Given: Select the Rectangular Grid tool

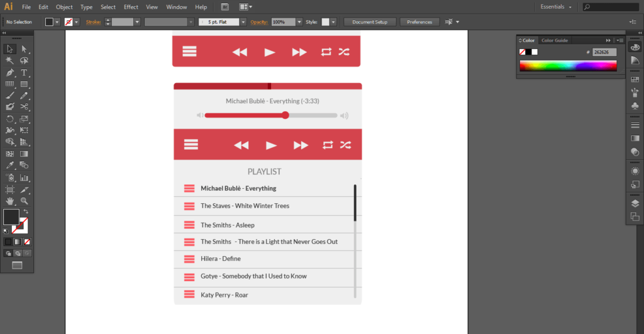Looking at the screenshot, I should pos(9,84).
